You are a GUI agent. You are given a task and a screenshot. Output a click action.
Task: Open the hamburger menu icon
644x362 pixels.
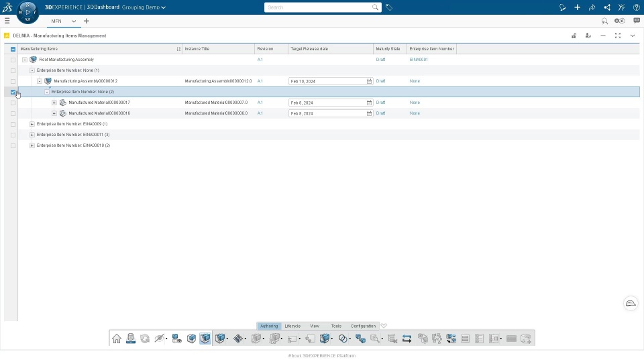point(7,21)
